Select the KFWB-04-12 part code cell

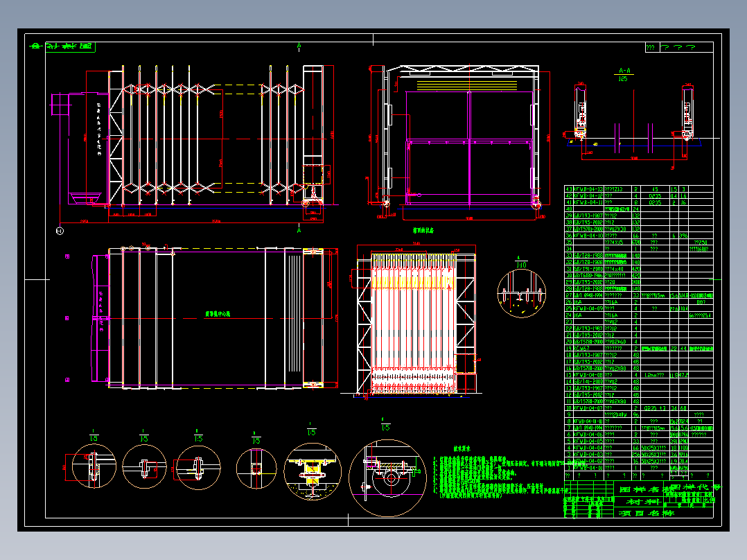pos(588,196)
